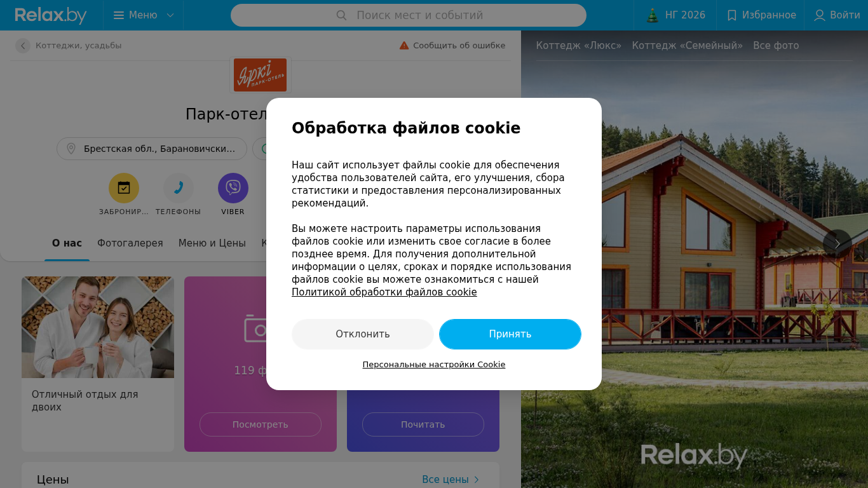868x488 pixels.
Task: Expand the address Брестская обл., Барановичский
Action: tap(152, 149)
